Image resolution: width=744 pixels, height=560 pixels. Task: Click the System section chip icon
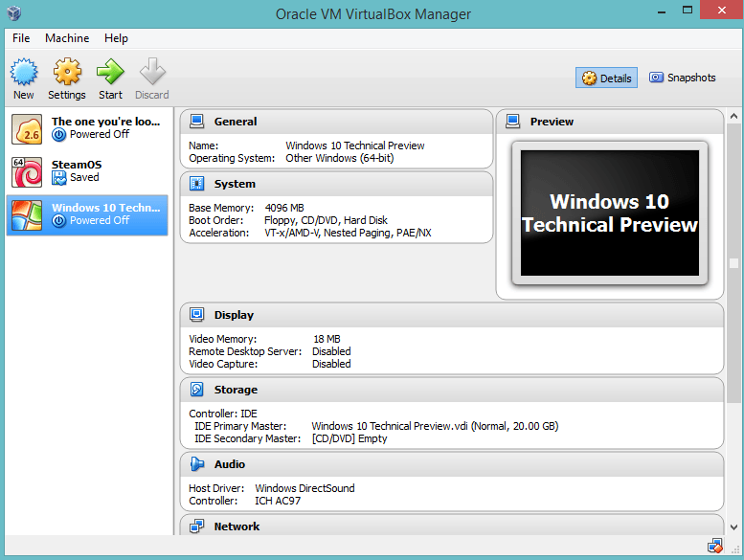coord(197,184)
